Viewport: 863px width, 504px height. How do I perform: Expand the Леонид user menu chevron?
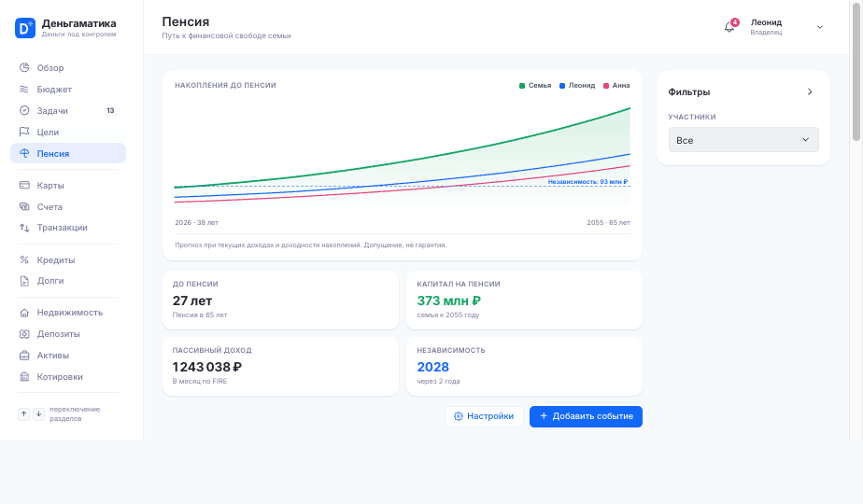click(x=819, y=27)
